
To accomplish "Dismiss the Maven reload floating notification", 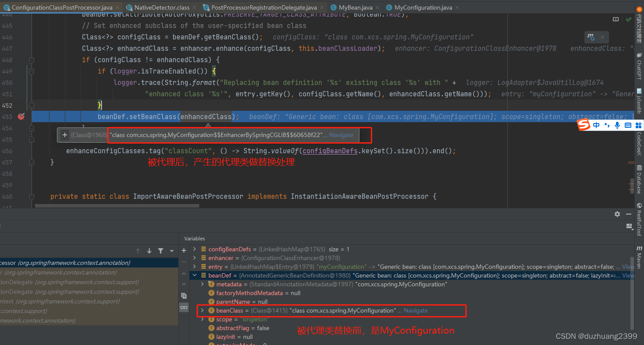I will 602,38.
